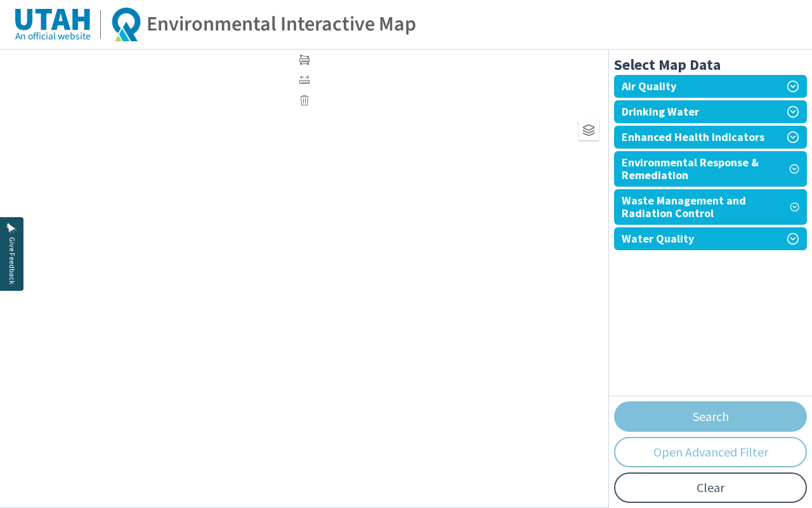The width and height of the screenshot is (812, 508).
Task: Click Open Advanced Filter
Action: [x=710, y=452]
